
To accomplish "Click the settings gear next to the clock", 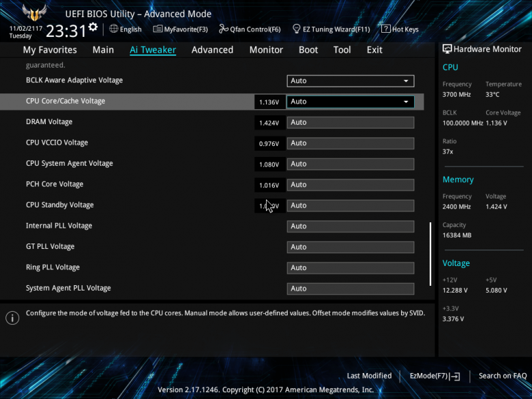I will (93, 27).
